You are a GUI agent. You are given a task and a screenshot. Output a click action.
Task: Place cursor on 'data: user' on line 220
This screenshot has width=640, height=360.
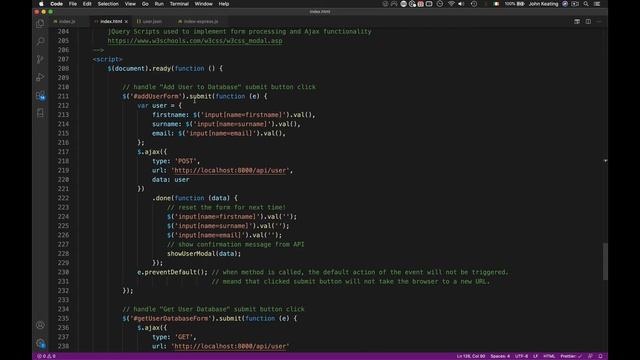pos(171,180)
